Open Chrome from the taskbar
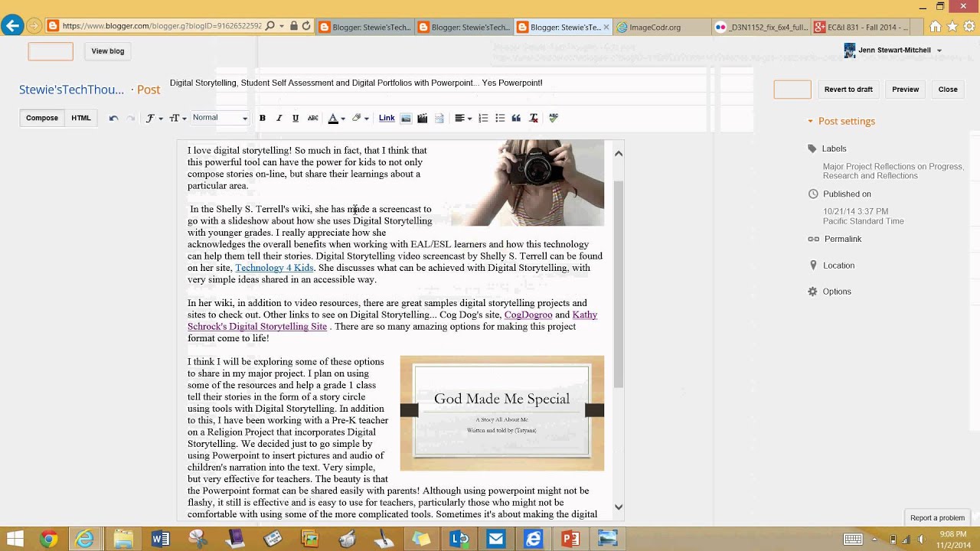The image size is (980, 551). [x=48, y=540]
